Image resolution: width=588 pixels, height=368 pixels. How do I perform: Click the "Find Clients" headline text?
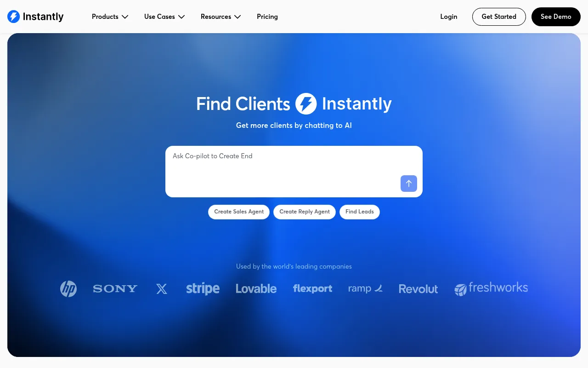coord(243,104)
